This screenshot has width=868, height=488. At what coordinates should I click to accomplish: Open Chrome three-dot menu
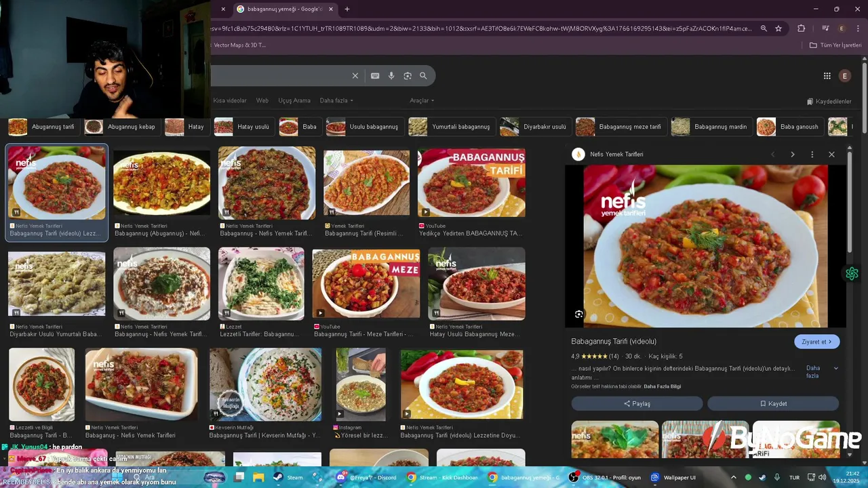pyautogui.click(x=858, y=28)
